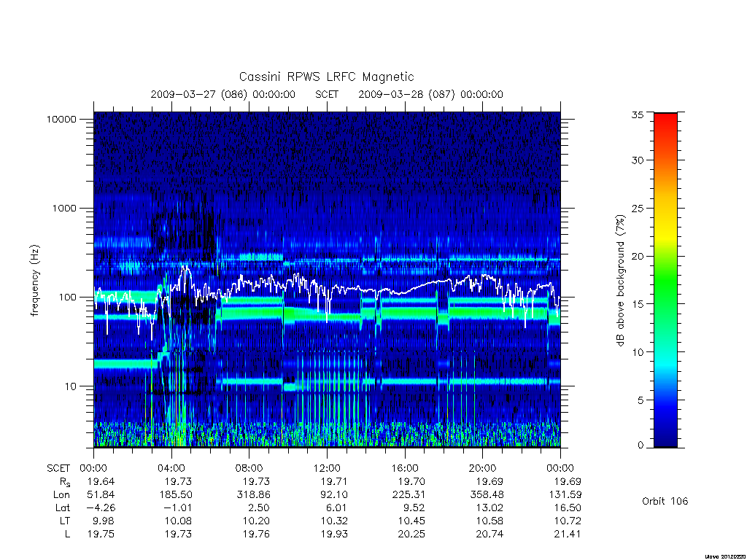Click the color bar value 5
Image resolution: width=747 pixels, height=560 pixels.
tap(640, 400)
